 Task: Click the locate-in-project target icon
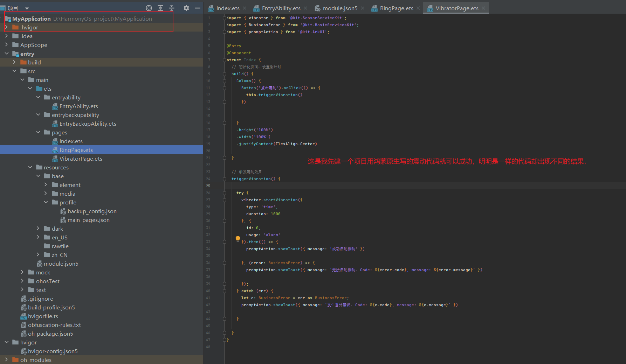[149, 8]
